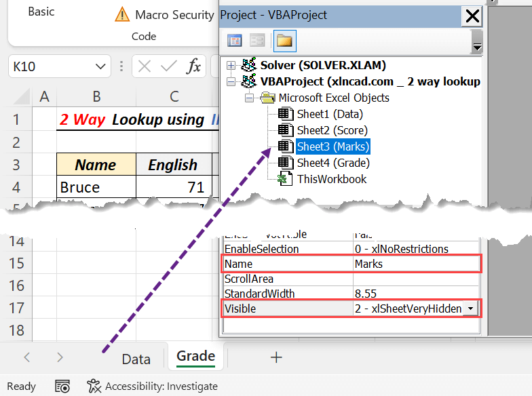Switch to the Grade sheet tab
The image size is (532, 396).
click(195, 357)
